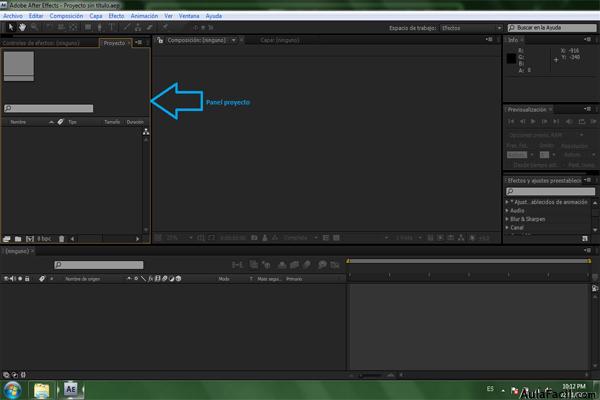
Task: Select the Selection arrow tool
Action: pyautogui.click(x=10, y=27)
